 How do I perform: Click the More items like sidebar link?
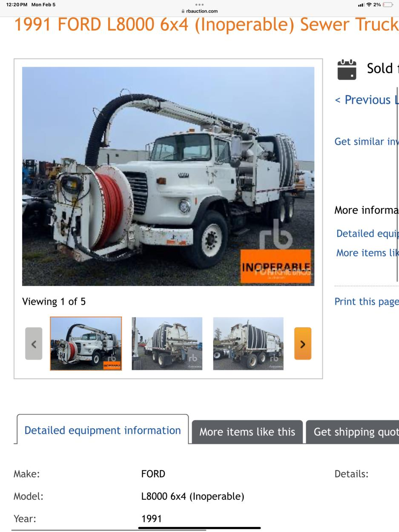pos(367,253)
